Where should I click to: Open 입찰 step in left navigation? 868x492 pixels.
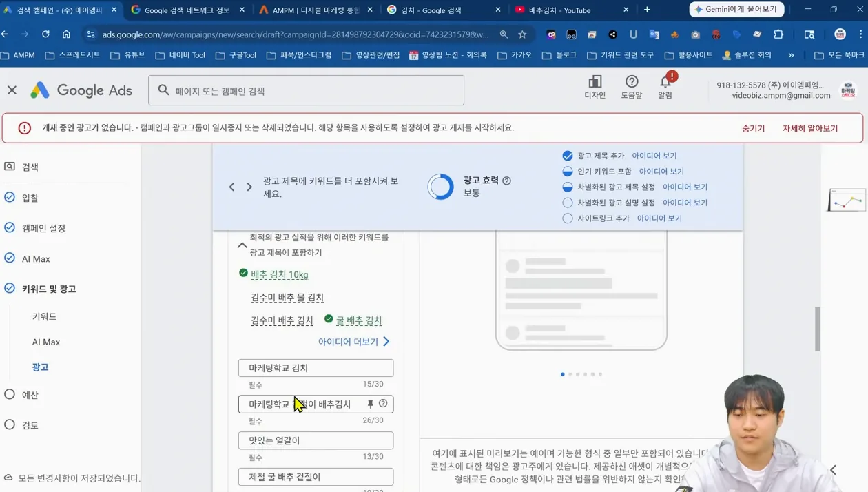point(30,198)
